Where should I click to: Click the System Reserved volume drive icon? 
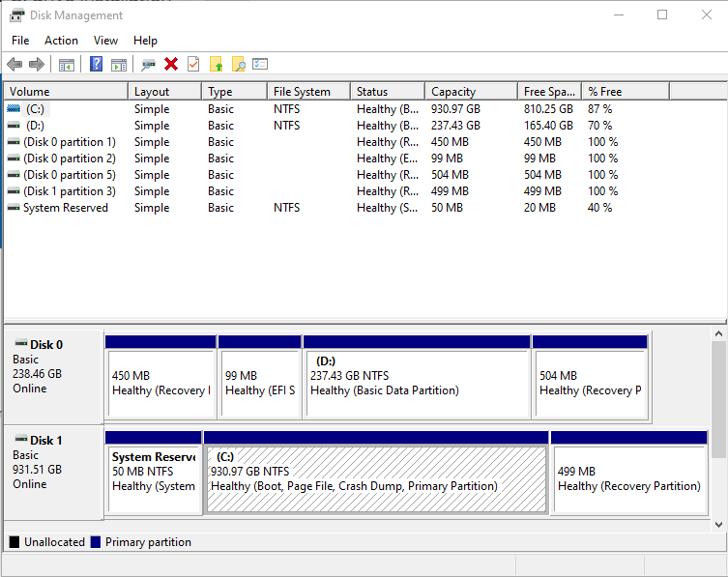pyautogui.click(x=14, y=208)
